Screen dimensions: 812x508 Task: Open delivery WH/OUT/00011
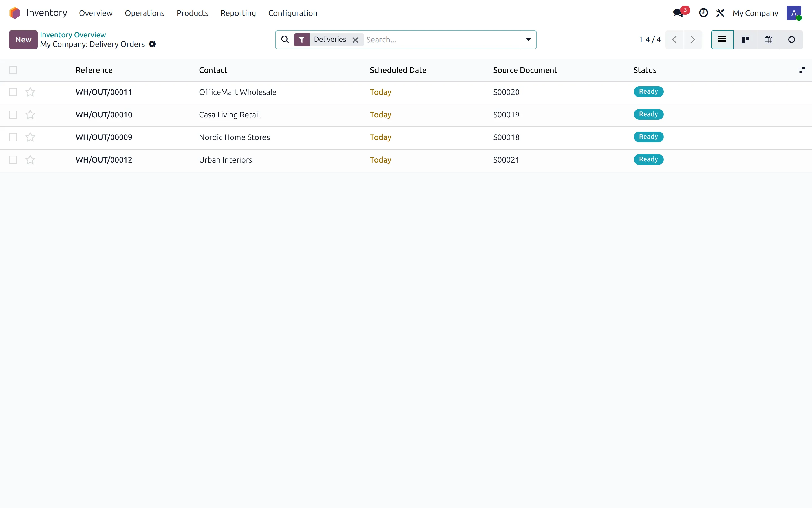pyautogui.click(x=104, y=92)
